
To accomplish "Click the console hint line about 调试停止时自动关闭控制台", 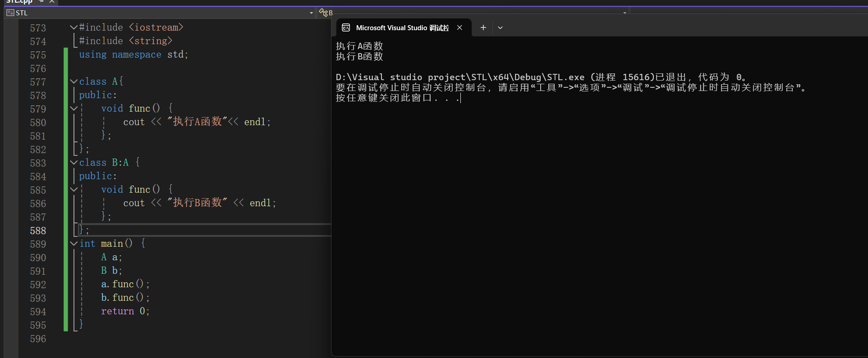I will (571, 87).
